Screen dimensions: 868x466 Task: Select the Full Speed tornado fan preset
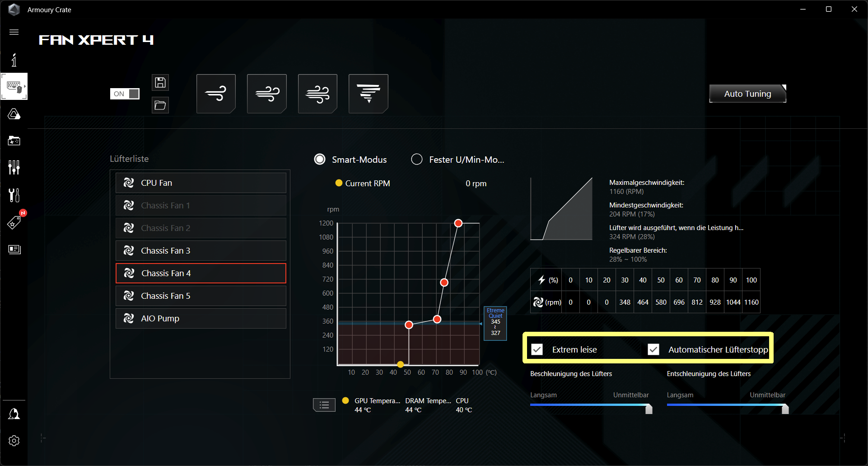[x=369, y=94]
